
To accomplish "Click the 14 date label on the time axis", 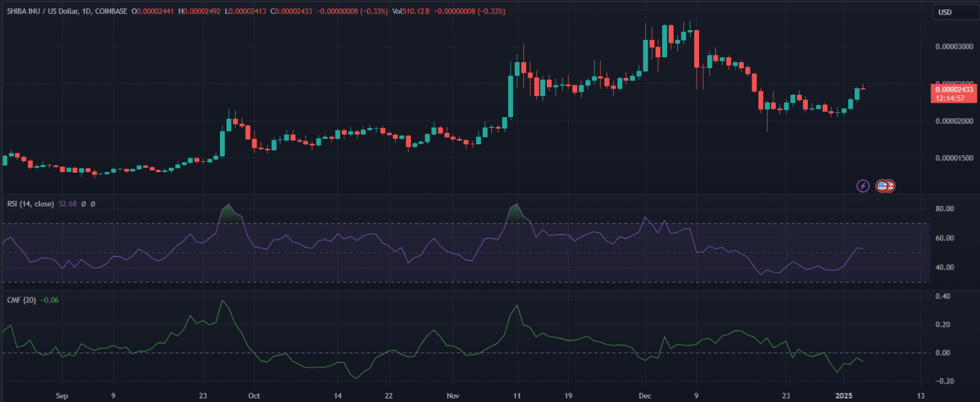I will point(337,396).
